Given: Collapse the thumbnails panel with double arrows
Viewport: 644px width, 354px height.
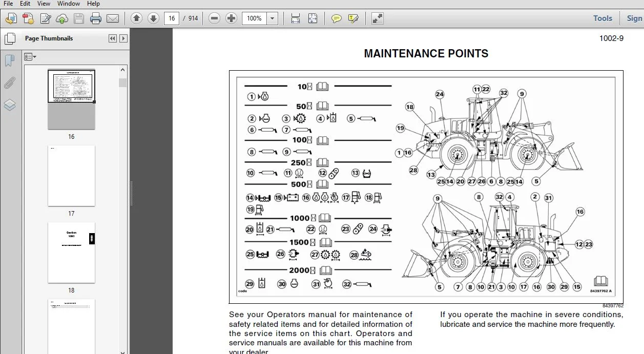Looking at the screenshot, I should pos(113,38).
